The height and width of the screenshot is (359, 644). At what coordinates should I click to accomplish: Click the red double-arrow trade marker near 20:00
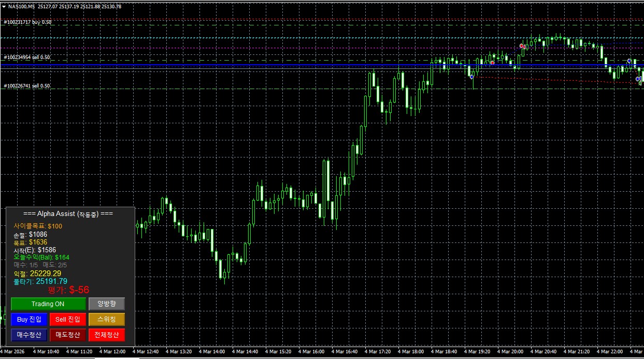pos(522,47)
